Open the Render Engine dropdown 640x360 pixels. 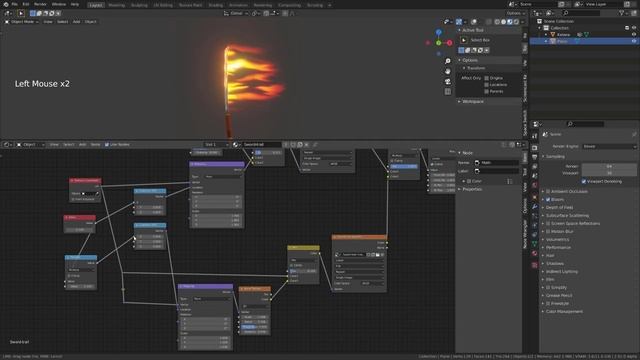609,147
